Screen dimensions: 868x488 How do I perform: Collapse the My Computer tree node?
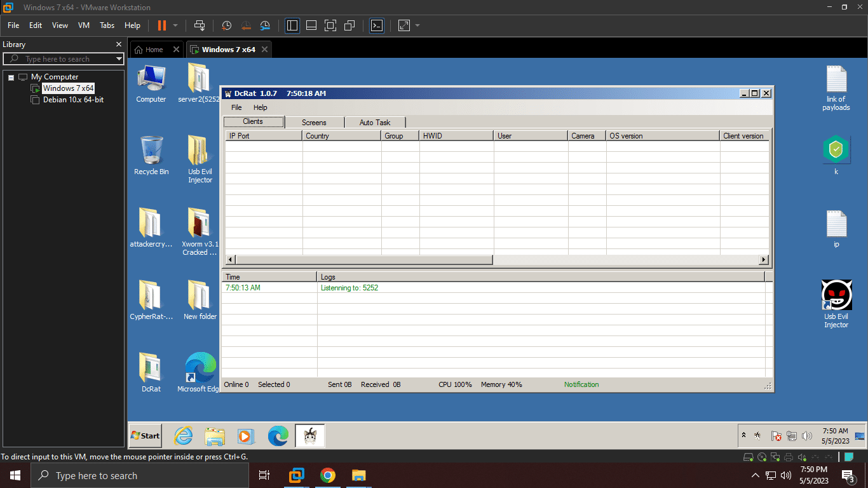[10, 76]
